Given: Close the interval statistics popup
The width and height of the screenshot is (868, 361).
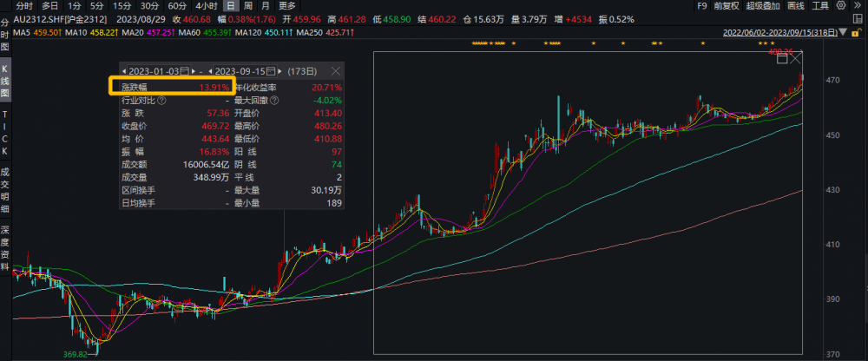Looking at the screenshot, I should (335, 70).
